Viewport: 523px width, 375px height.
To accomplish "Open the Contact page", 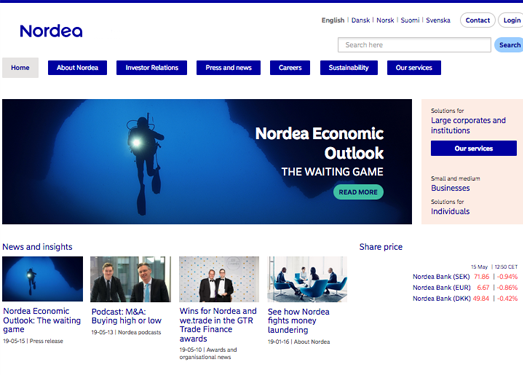I will click(478, 20).
